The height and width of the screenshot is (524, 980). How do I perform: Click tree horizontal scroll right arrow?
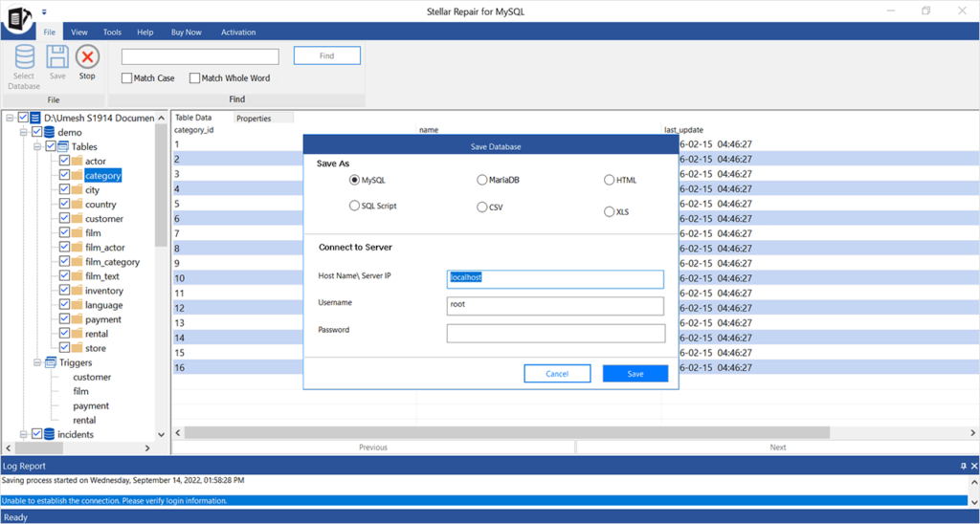coord(147,448)
